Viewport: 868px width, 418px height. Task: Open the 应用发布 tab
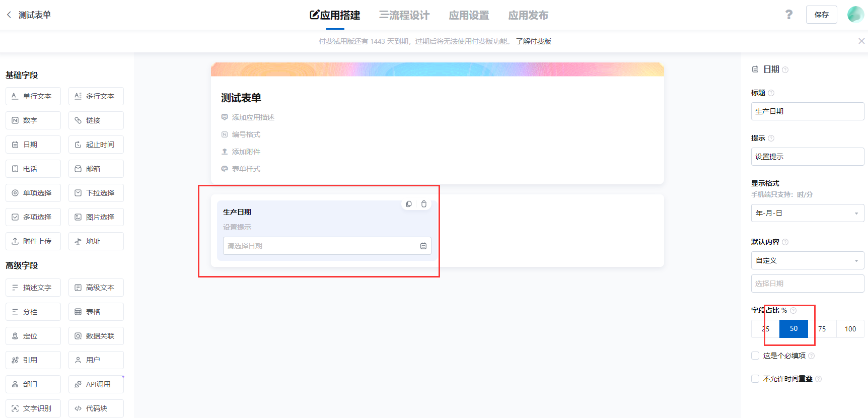(x=528, y=15)
